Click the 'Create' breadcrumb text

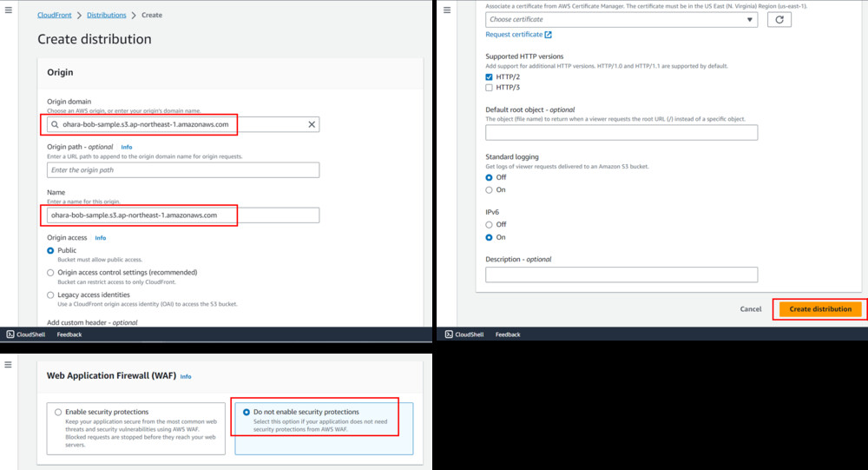pos(152,15)
